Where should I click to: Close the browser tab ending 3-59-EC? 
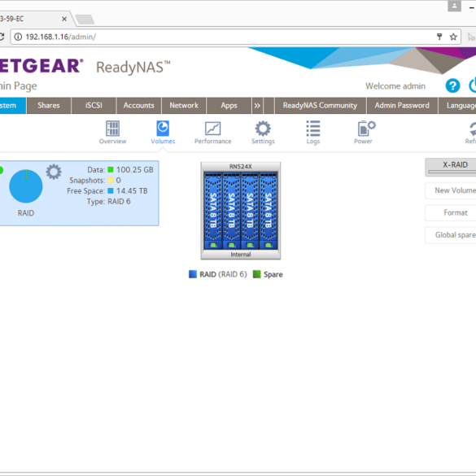(64, 19)
